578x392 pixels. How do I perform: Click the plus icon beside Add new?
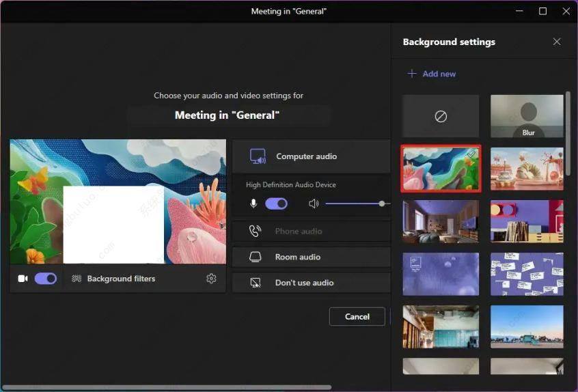click(411, 74)
